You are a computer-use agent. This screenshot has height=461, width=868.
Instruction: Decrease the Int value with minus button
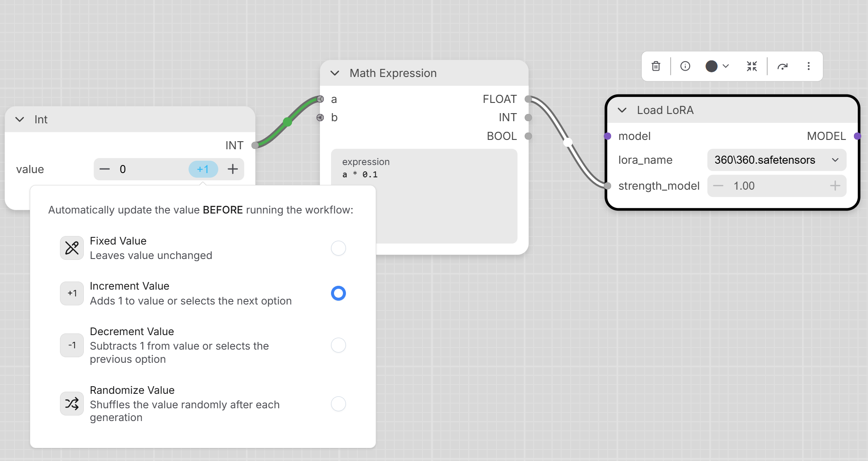(105, 169)
